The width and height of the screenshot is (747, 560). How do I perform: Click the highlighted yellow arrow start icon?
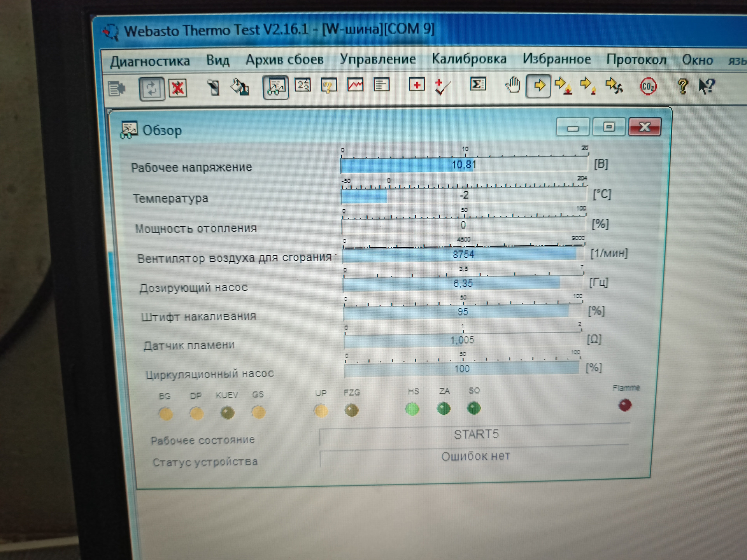pyautogui.click(x=538, y=86)
